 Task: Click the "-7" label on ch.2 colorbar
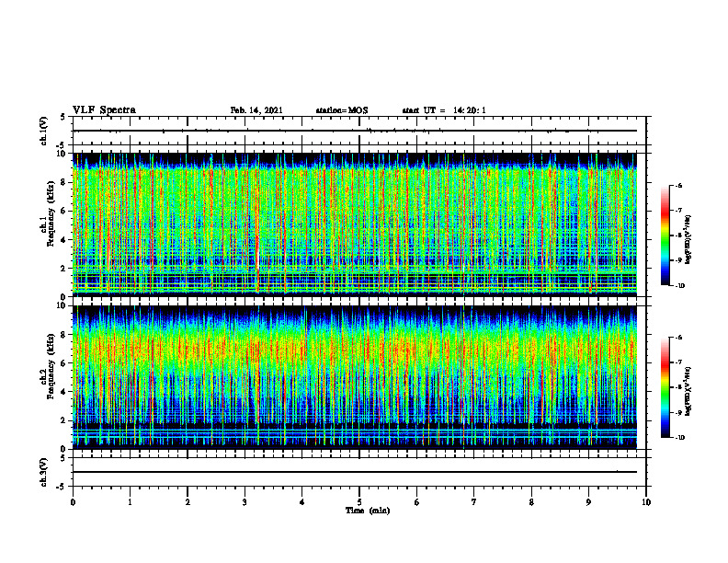coord(678,362)
